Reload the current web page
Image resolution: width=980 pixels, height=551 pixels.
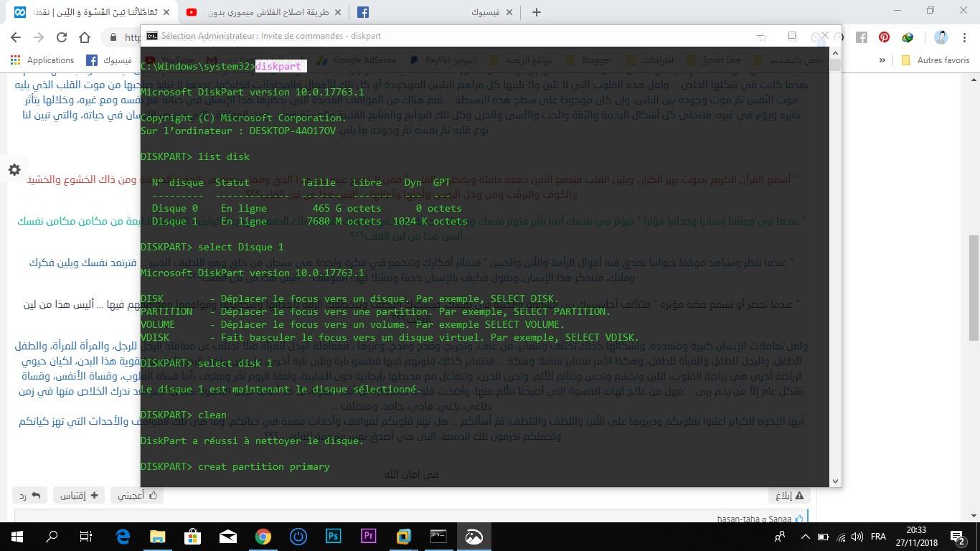click(x=62, y=37)
